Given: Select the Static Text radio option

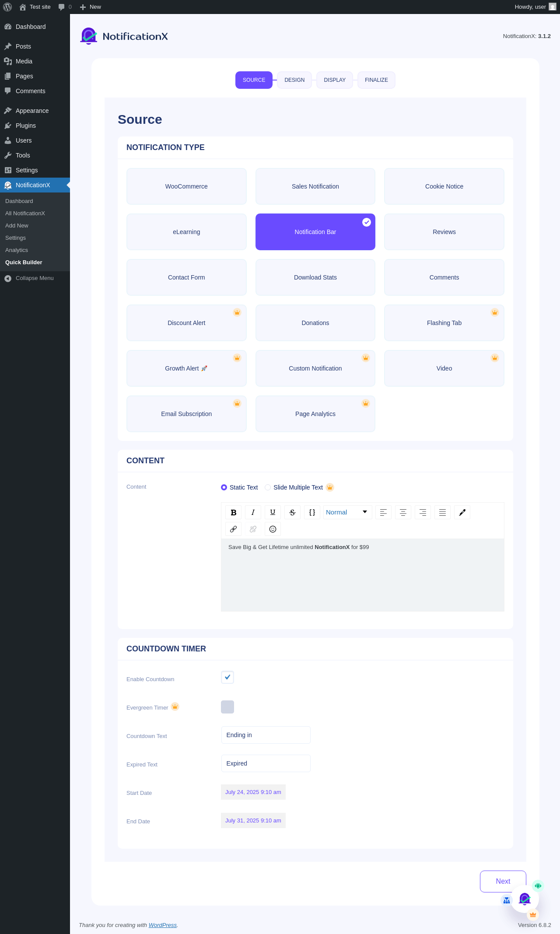Looking at the screenshot, I should click(x=224, y=487).
